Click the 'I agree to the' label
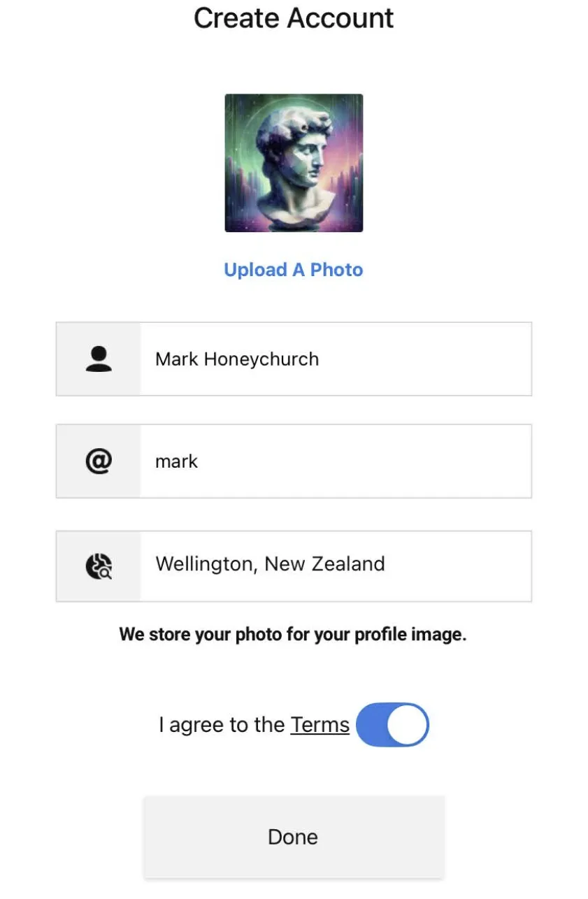 point(222,725)
